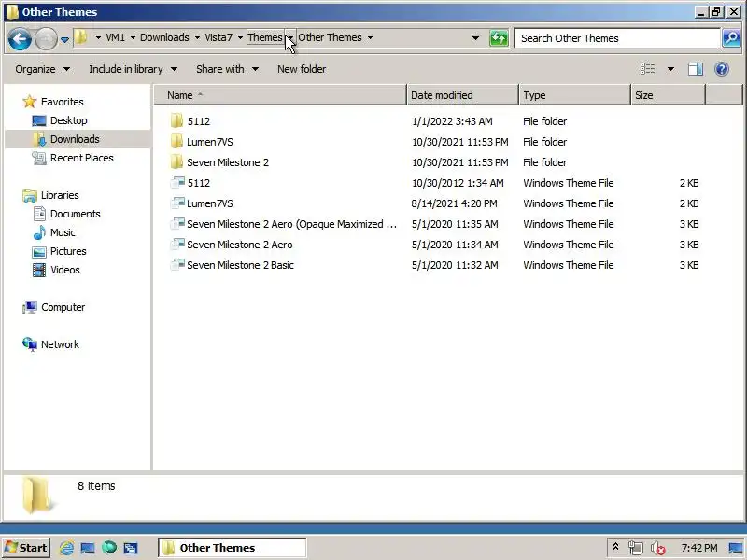Select the Lumen7VS theme file icon
The image size is (747, 560).
(177, 203)
